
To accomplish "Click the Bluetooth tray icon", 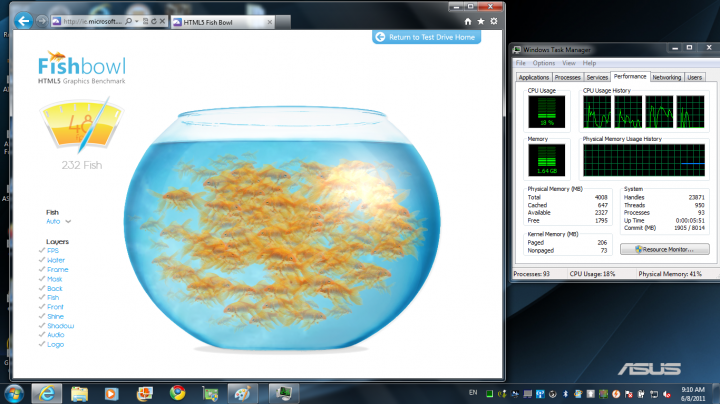I will [x=566, y=394].
